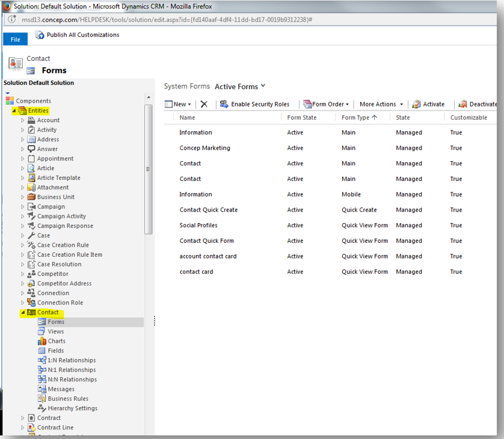Click the Hierarchy Settings icon
The image size is (504, 439).
point(41,408)
